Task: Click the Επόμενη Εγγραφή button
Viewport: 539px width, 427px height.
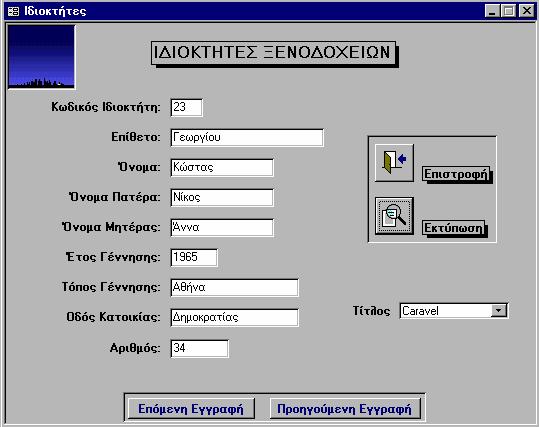Action: tap(191, 409)
